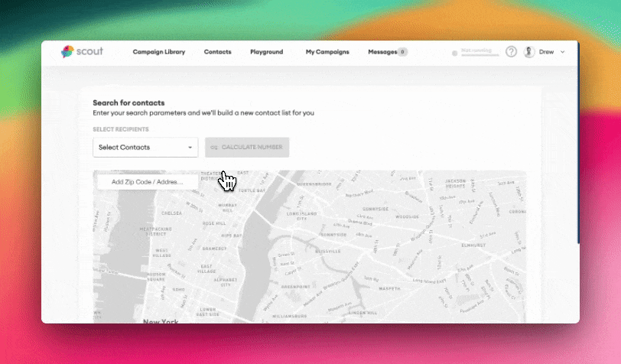
Task: Click Drew's profile avatar
Action: click(529, 52)
